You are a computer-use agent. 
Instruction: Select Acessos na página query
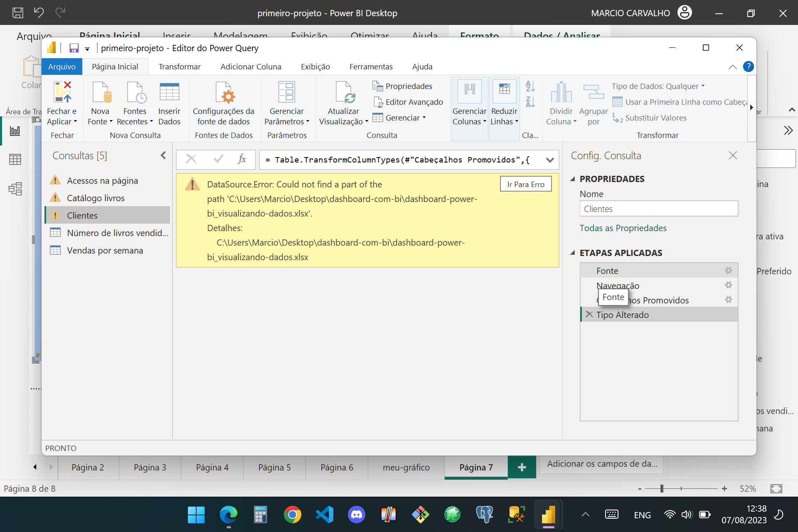[x=108, y=181]
